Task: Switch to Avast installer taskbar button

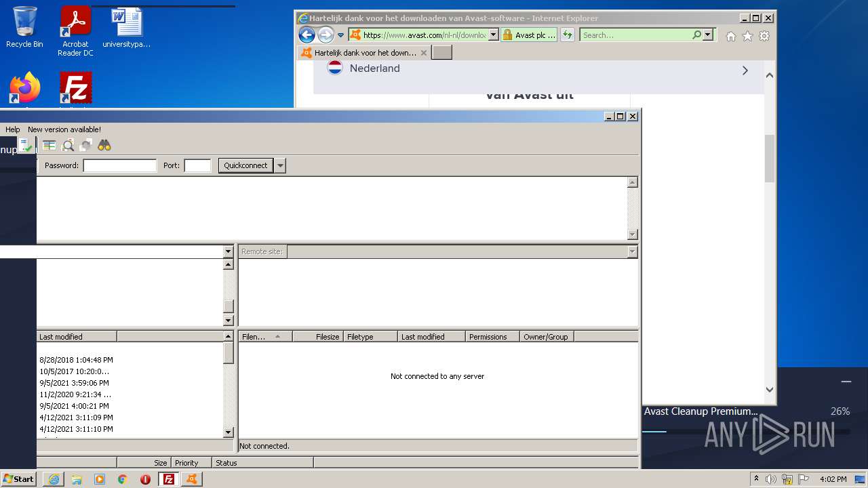Action: point(191,479)
